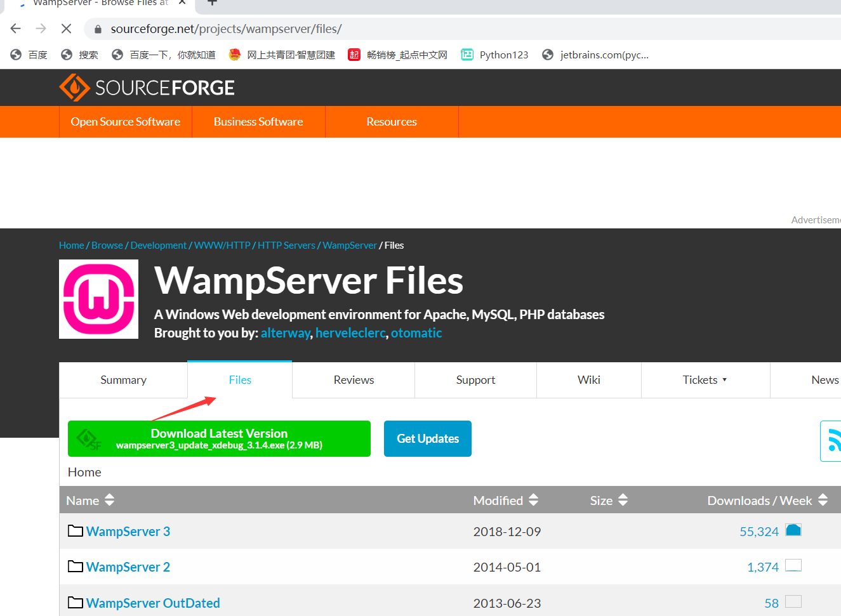Sort files by Modified column
841x616 pixels.
point(506,501)
